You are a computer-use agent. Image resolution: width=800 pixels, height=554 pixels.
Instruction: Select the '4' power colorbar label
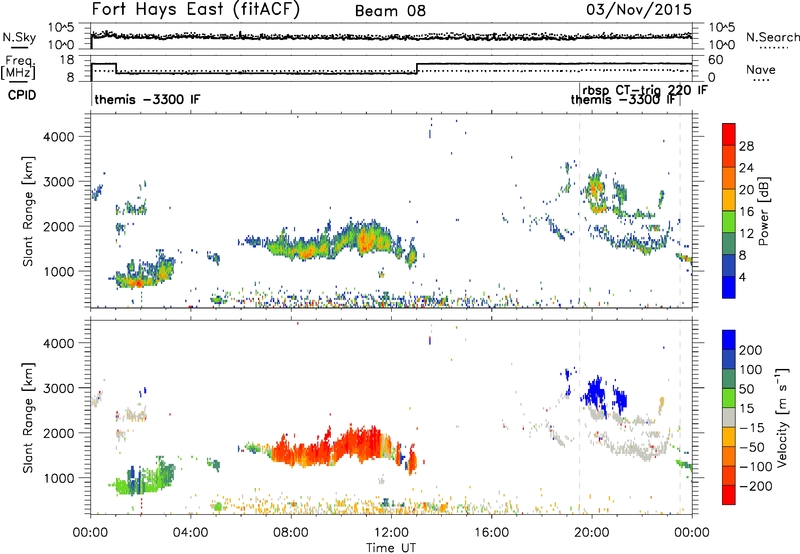(742, 277)
